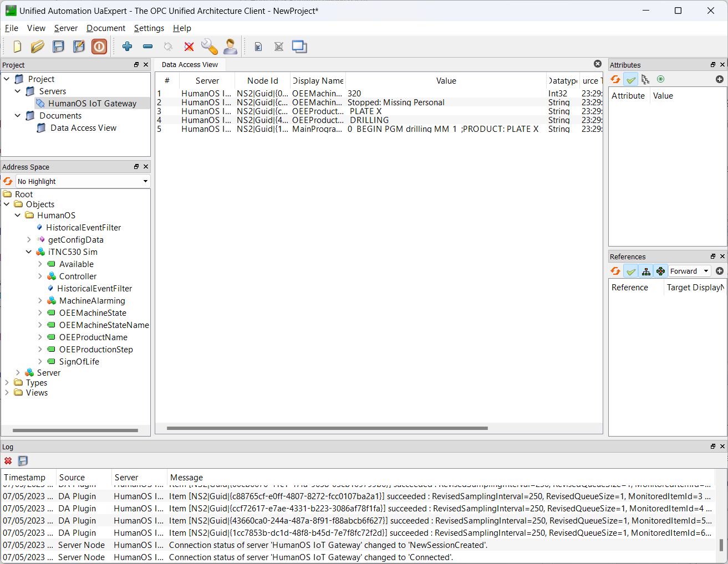Click the Data Access View horizontal scrollbar
Image resolution: width=728 pixels, height=564 pixels.
[x=327, y=428]
